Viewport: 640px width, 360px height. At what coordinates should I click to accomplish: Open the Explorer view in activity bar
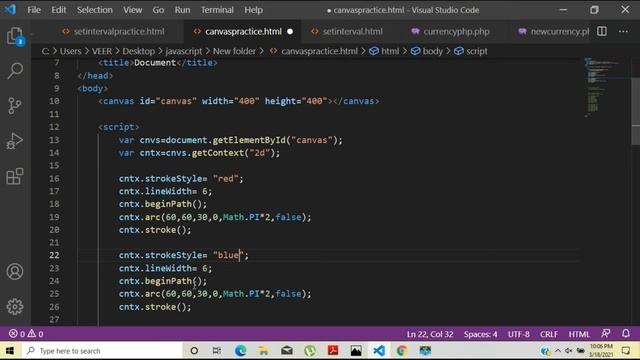click(15, 36)
